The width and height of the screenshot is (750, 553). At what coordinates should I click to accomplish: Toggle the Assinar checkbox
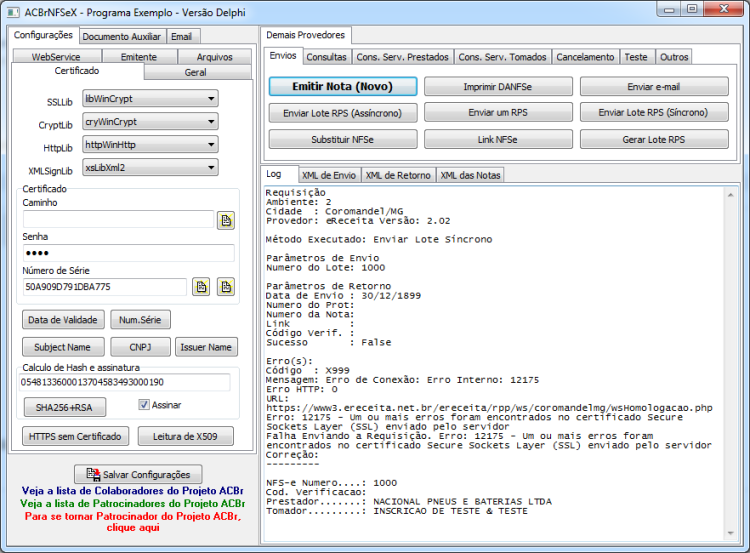click(x=143, y=405)
